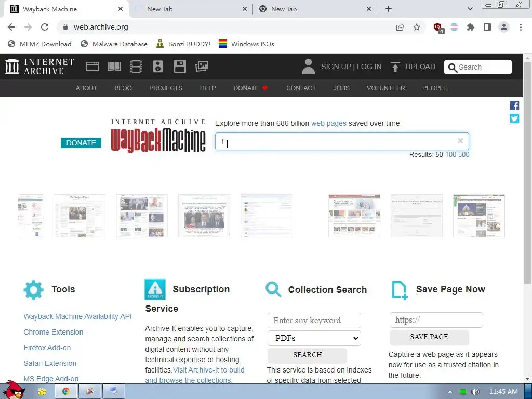
Task: Open the Bonzi BUDDY! bookmark
Action: point(183,44)
